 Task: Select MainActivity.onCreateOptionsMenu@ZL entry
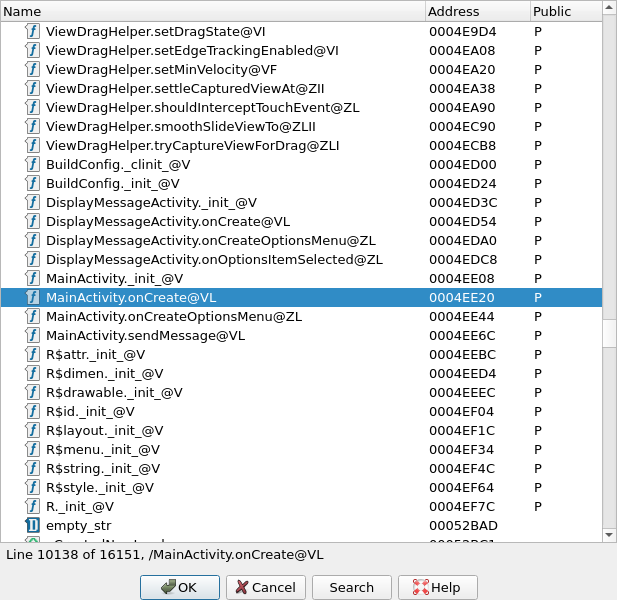point(174,317)
